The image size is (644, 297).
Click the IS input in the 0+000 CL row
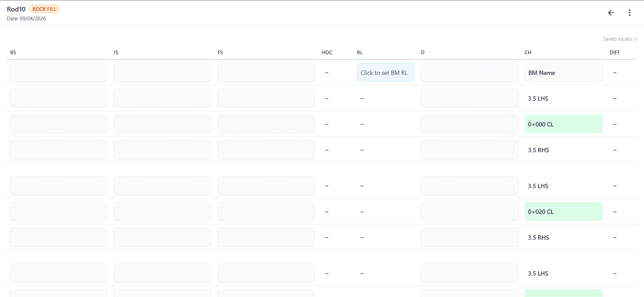pyautogui.click(x=162, y=124)
